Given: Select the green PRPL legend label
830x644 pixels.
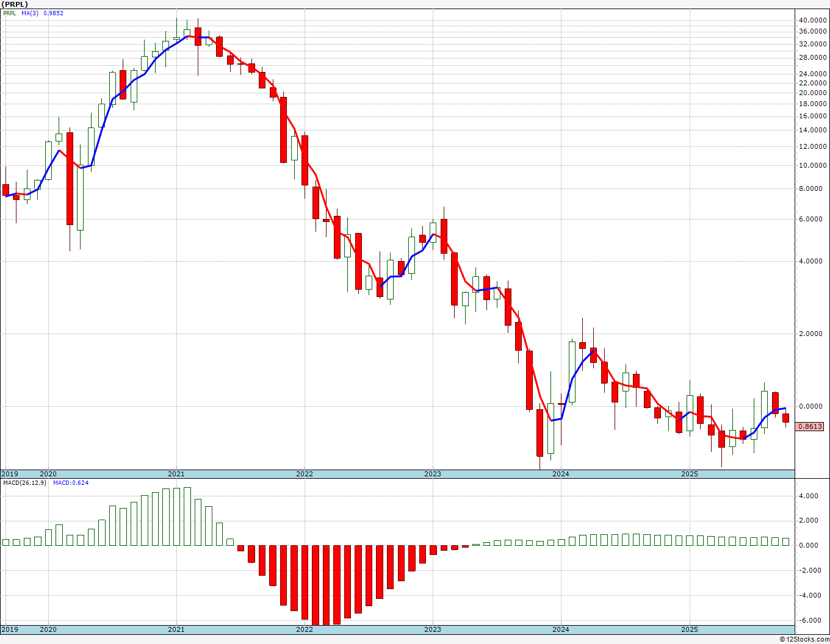Looking at the screenshot, I should (x=10, y=13).
